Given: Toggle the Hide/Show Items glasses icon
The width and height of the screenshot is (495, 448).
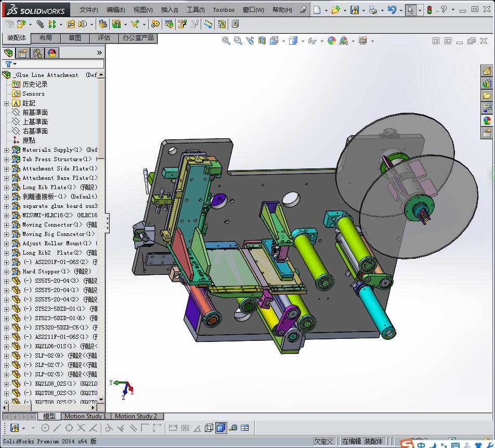Looking at the screenshot, I should pyautogui.click(x=312, y=41).
